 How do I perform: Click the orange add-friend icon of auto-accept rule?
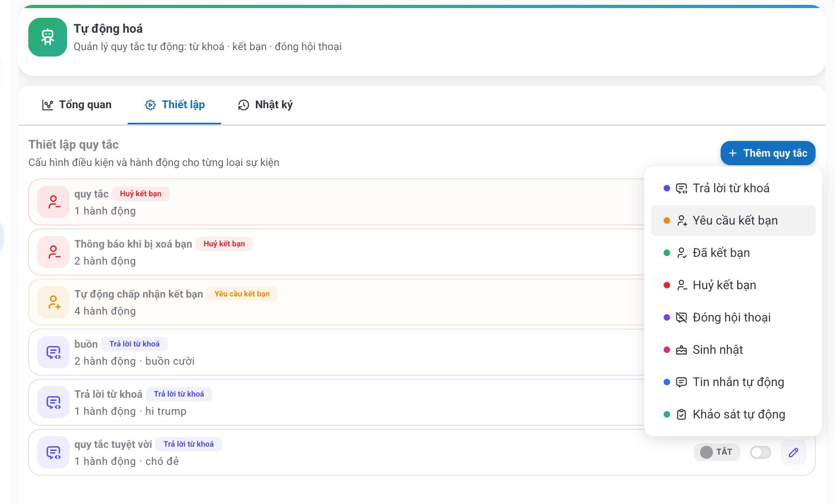(53, 302)
